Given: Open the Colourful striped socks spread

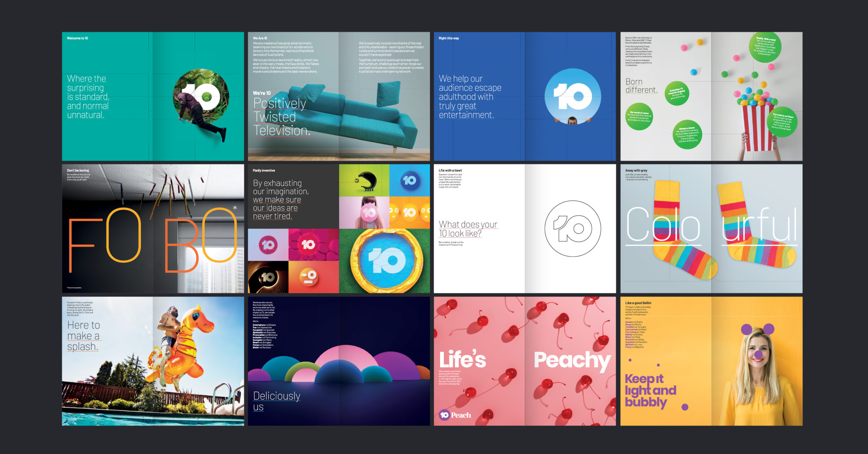Looking at the screenshot, I should tap(711, 229).
